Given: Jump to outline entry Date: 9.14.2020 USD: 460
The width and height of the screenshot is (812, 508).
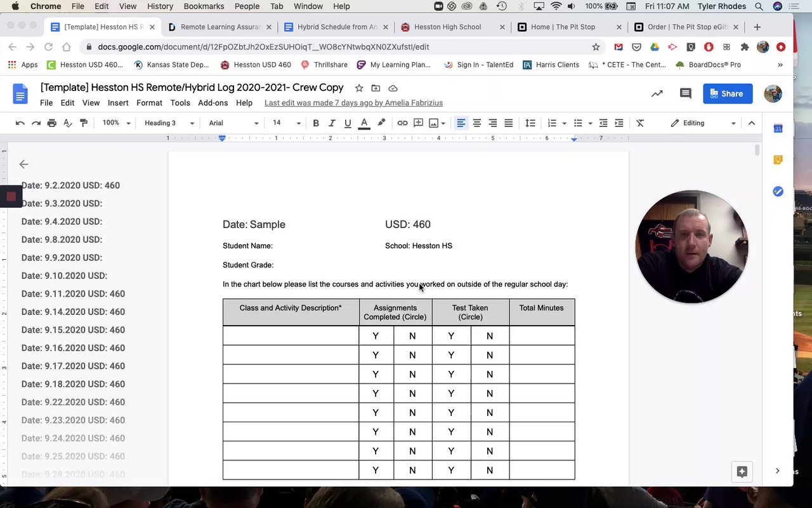Looking at the screenshot, I should [73, 312].
